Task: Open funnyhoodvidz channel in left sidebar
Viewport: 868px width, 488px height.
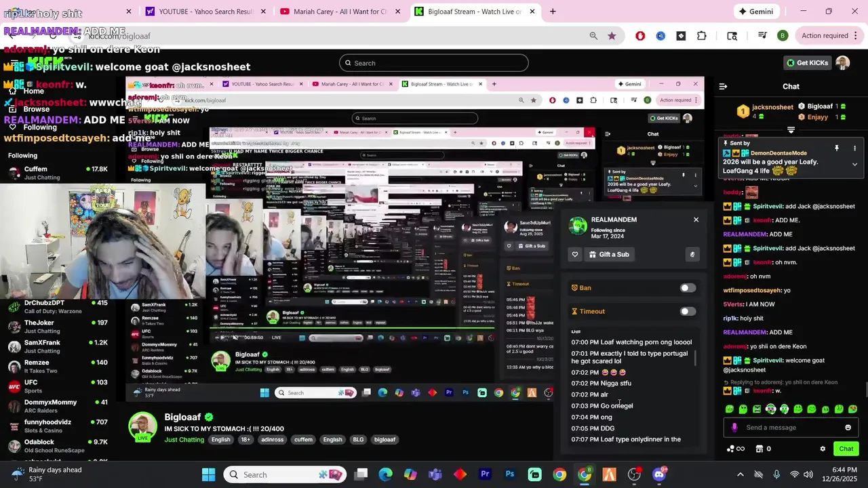Action: (x=57, y=426)
